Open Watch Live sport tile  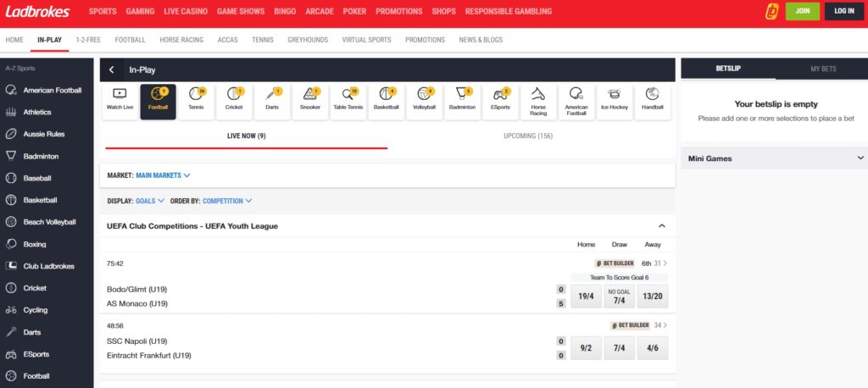pos(120,102)
